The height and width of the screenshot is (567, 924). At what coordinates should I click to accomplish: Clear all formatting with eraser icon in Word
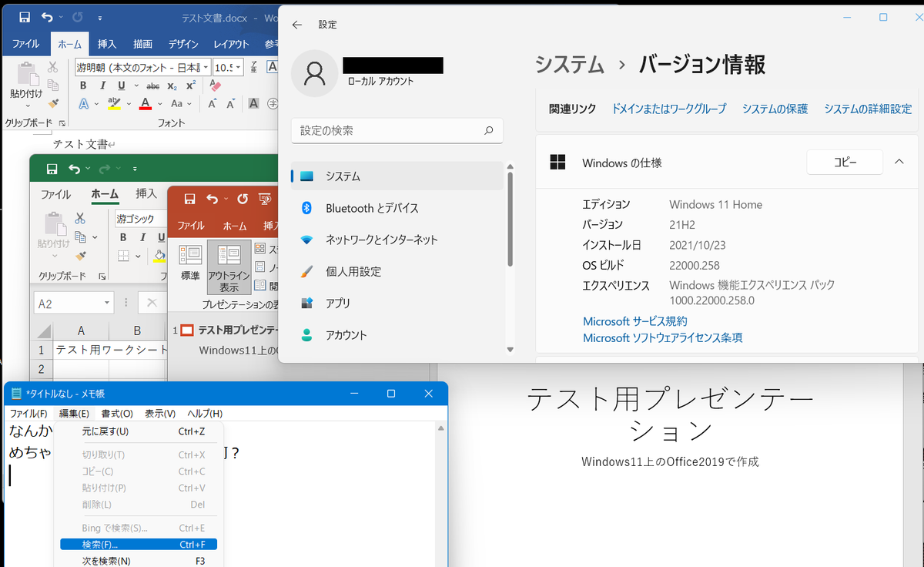(x=215, y=86)
